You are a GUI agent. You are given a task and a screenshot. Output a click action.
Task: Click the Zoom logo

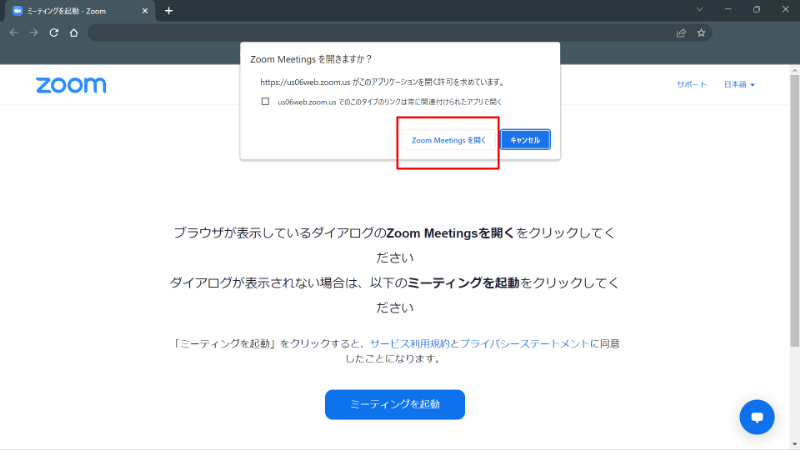(x=70, y=85)
